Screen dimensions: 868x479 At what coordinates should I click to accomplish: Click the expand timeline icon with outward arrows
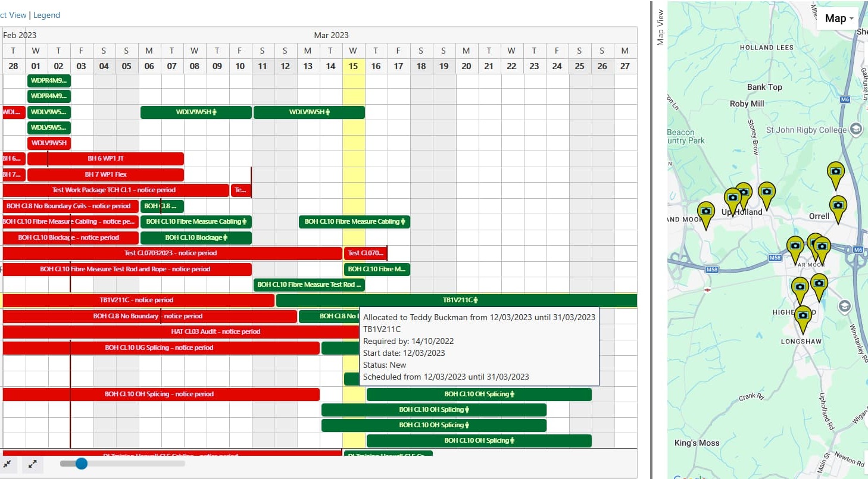[33, 464]
